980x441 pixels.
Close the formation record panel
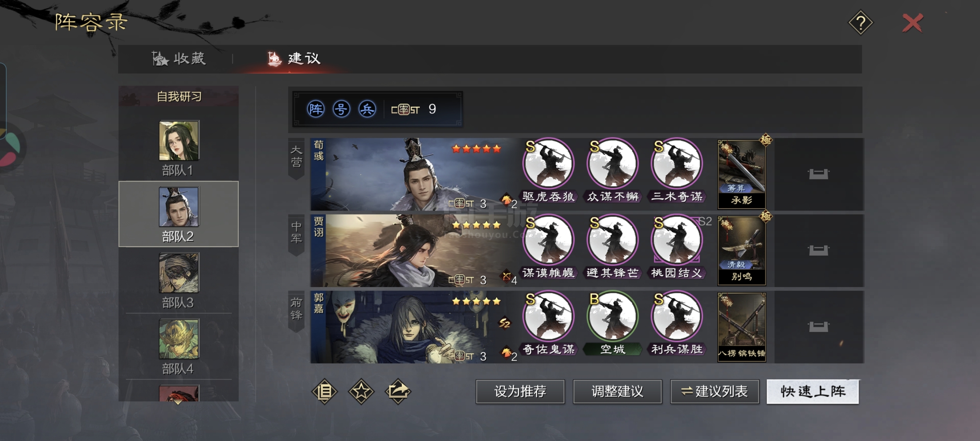click(x=913, y=23)
